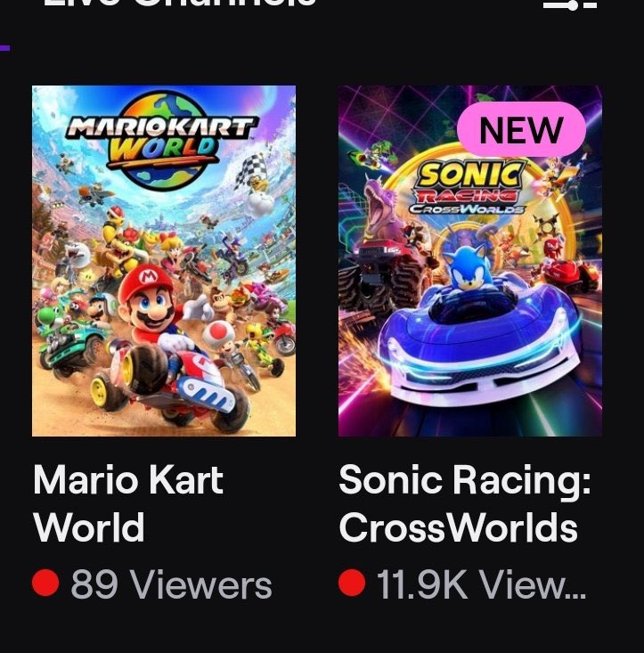This screenshot has height=653, width=644.
Task: Open the sort and filter icon
Action: pos(570,4)
